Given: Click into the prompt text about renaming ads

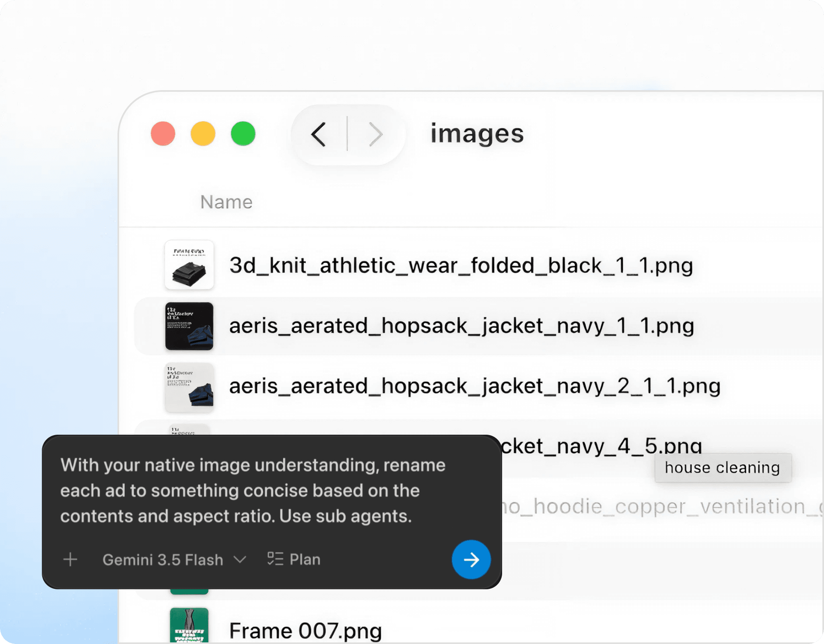Looking at the screenshot, I should (253, 490).
